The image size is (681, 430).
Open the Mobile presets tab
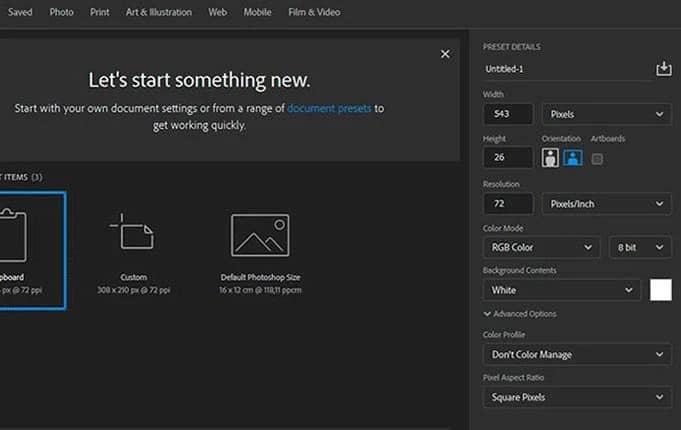point(257,12)
